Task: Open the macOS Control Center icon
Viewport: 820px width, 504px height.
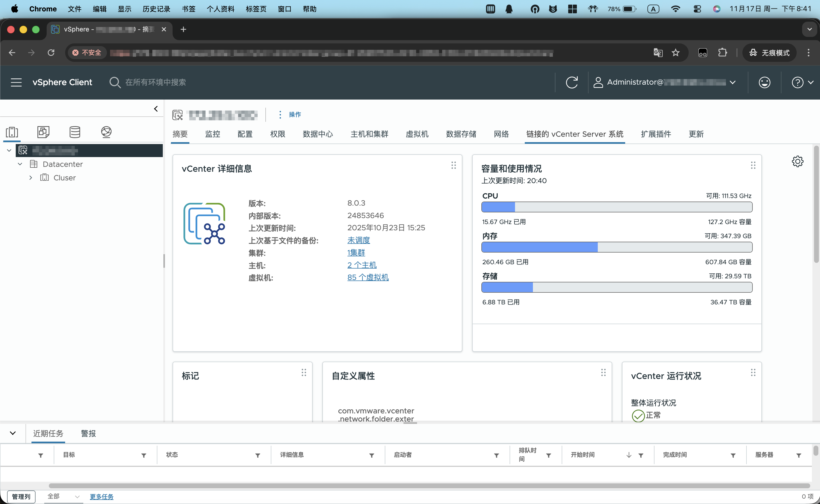Action: tap(697, 9)
